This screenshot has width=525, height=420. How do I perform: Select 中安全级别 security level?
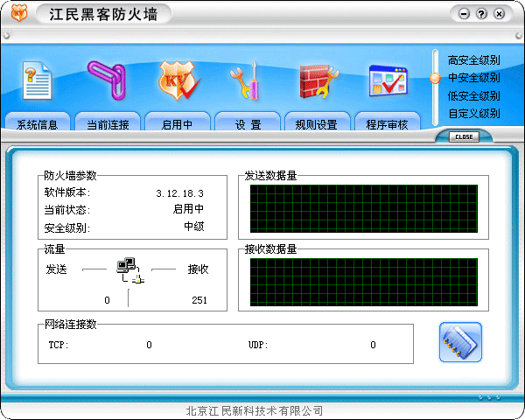(x=473, y=78)
